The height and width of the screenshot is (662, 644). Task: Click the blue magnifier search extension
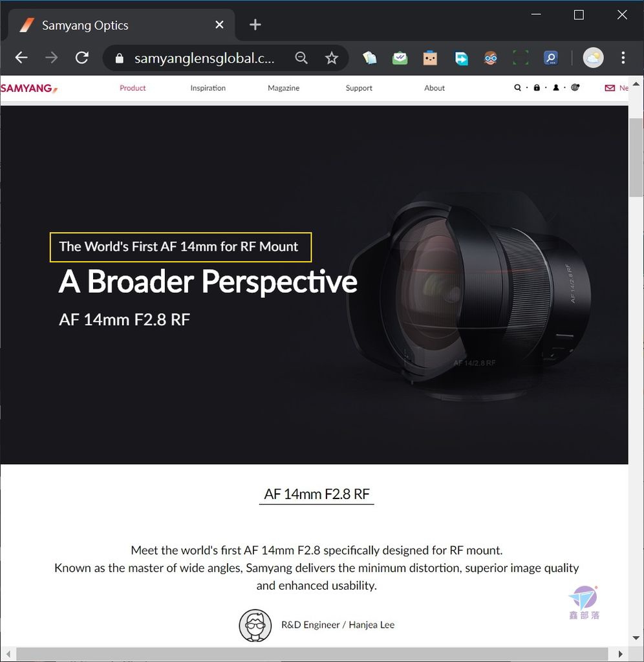tap(551, 58)
